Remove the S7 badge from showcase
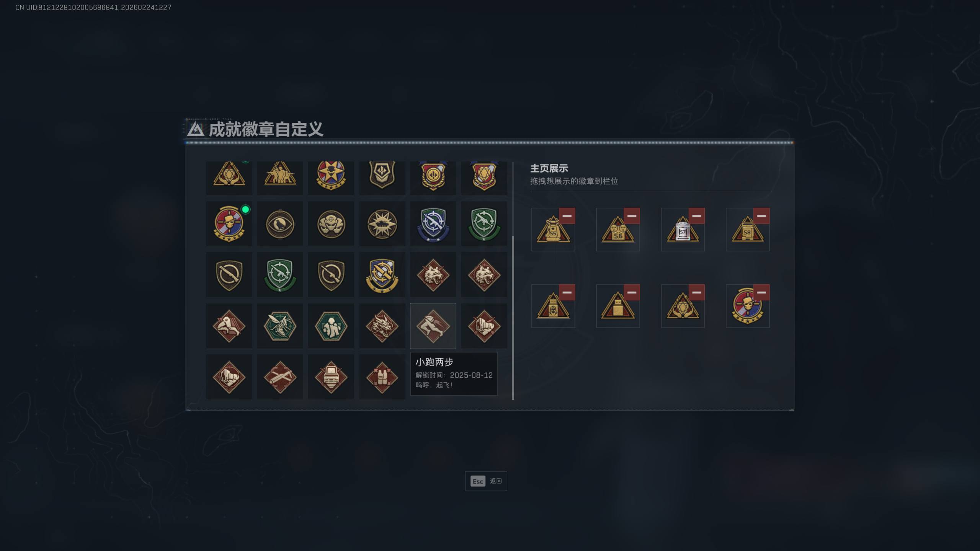This screenshot has width=980, height=551. pos(696,216)
